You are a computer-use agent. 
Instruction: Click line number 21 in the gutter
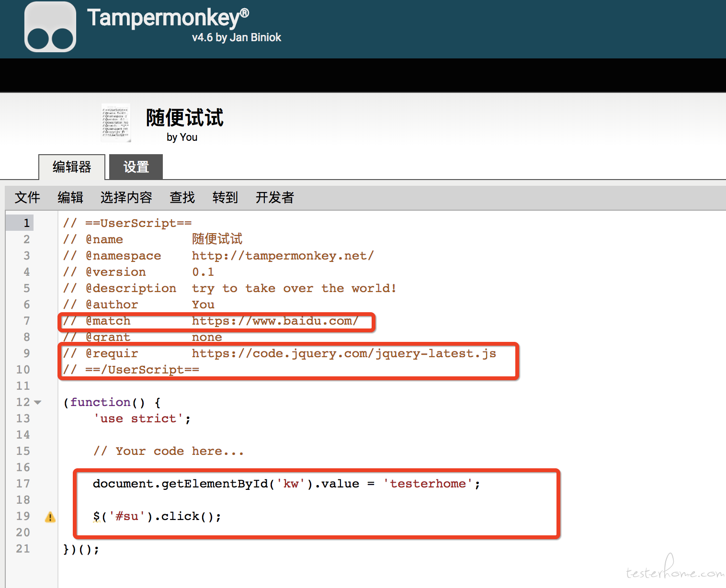click(23, 549)
